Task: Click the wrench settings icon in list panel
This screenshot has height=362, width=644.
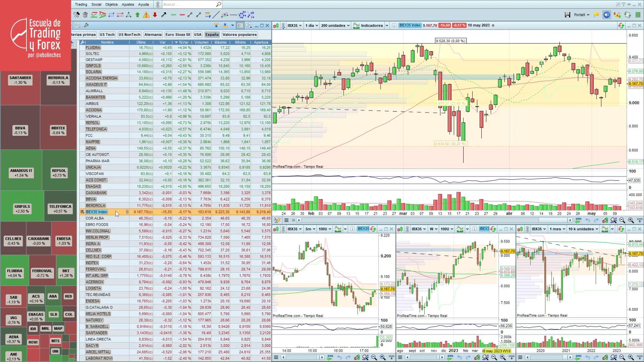Action: (86, 25)
